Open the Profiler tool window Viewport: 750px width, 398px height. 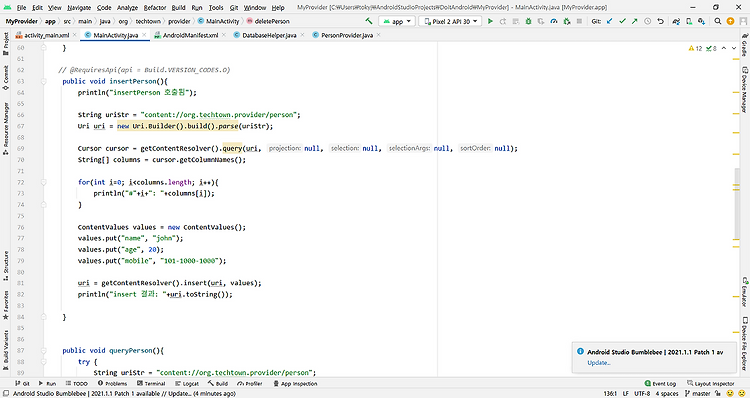tap(250, 384)
